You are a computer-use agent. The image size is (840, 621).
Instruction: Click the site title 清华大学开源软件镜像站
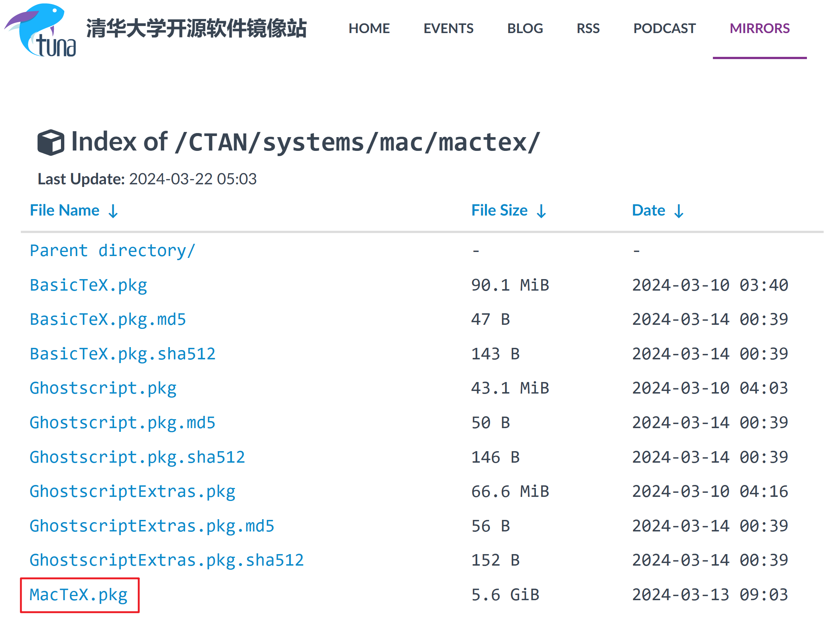pyautogui.click(x=196, y=29)
